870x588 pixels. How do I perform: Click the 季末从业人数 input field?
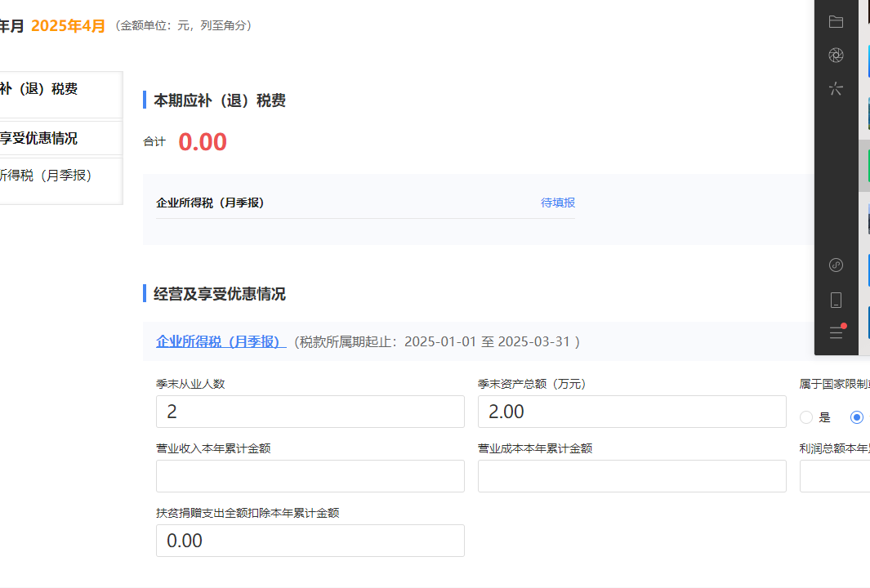point(310,412)
